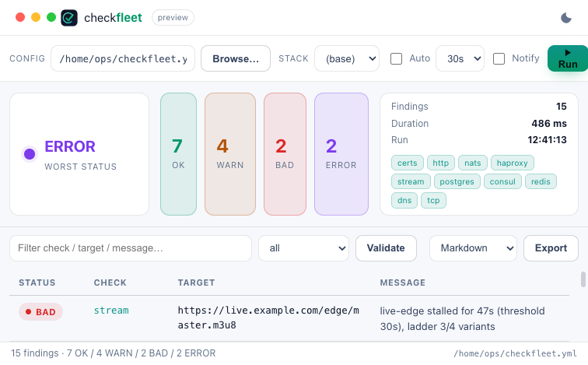Click the purple ERROR status dot indicator
588x365 pixels.
click(x=30, y=154)
